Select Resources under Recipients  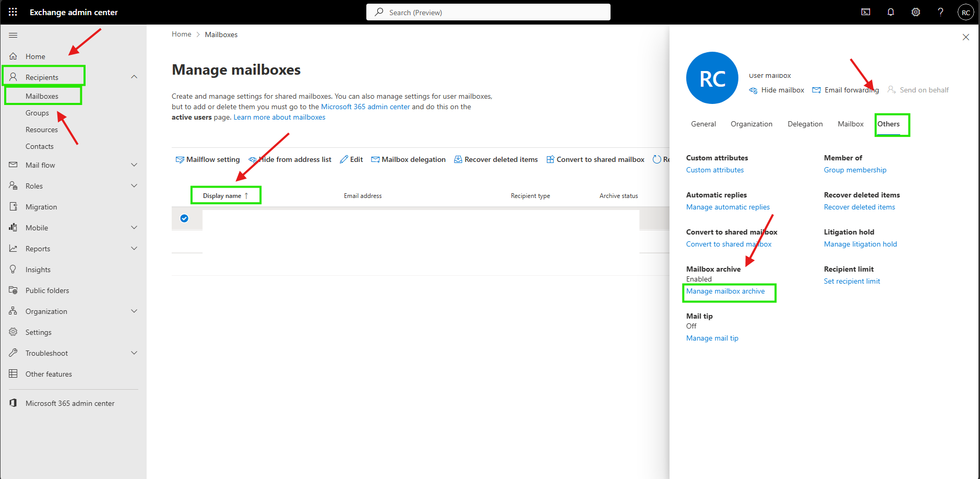point(42,130)
